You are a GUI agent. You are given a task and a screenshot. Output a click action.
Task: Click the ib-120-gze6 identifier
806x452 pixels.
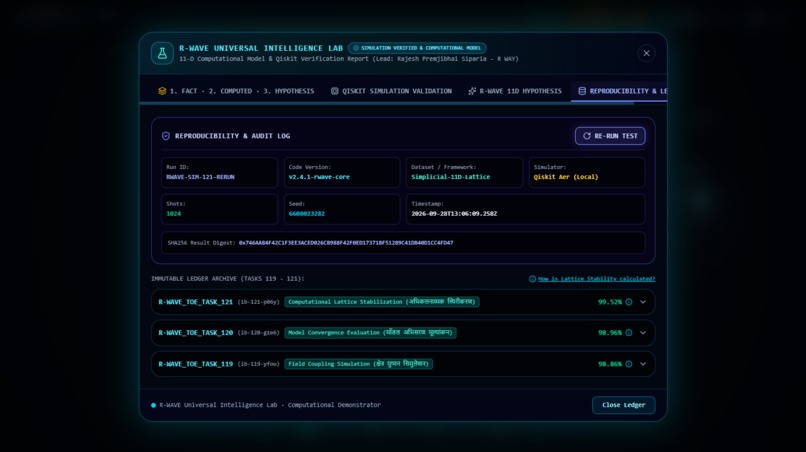pyautogui.click(x=259, y=333)
